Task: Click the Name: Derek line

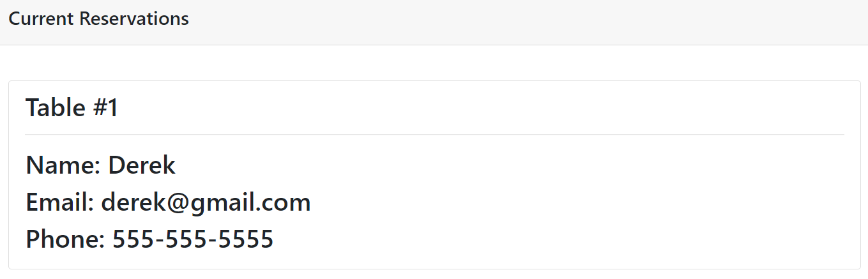Action: click(x=100, y=165)
